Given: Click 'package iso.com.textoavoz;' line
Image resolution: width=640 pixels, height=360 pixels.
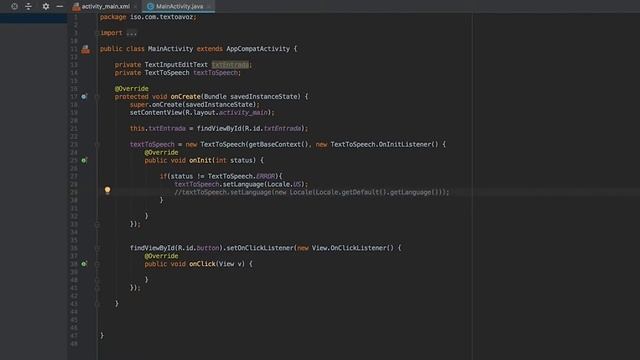Looking at the screenshot, I should click(148, 17).
